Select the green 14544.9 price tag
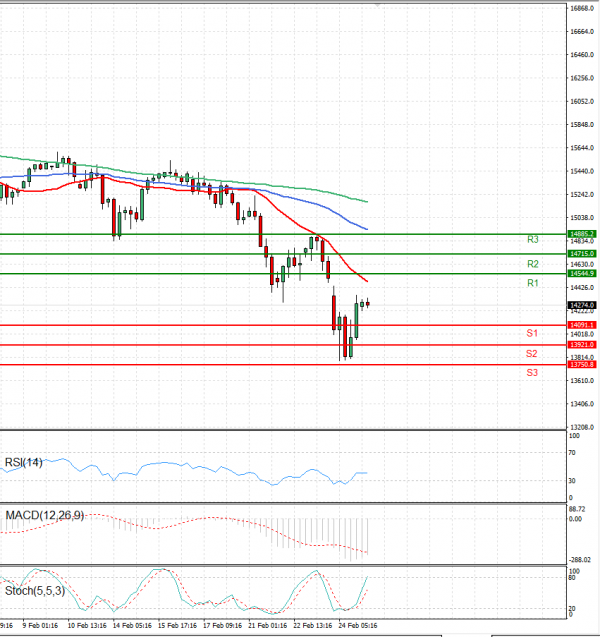 [582, 273]
